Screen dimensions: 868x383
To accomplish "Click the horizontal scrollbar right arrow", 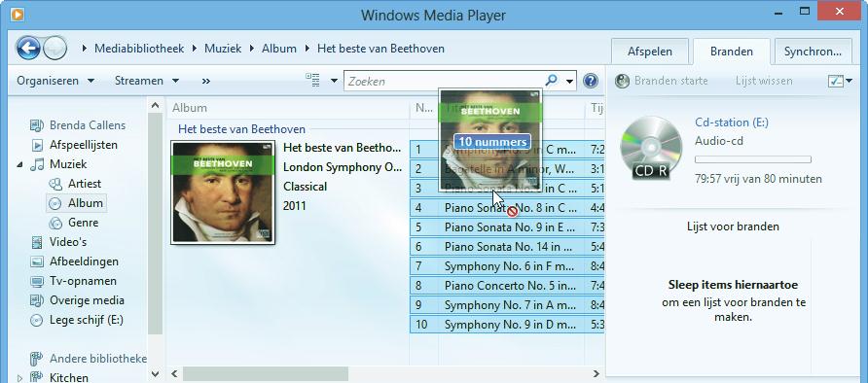I will pos(597,374).
